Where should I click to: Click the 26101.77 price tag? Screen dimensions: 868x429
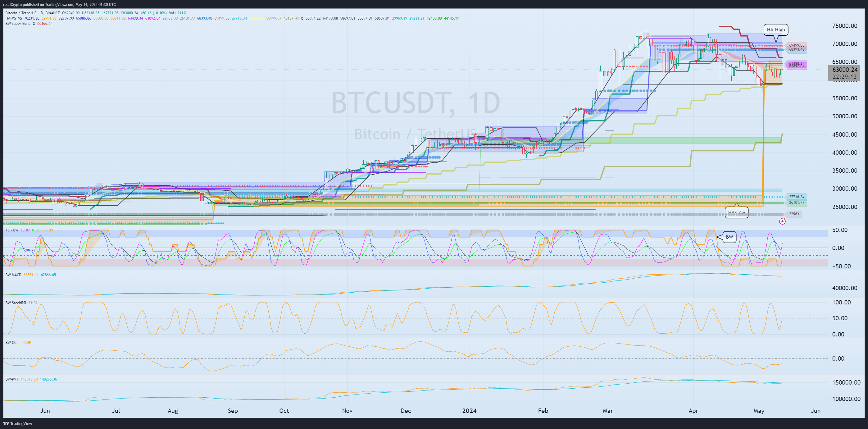(797, 203)
